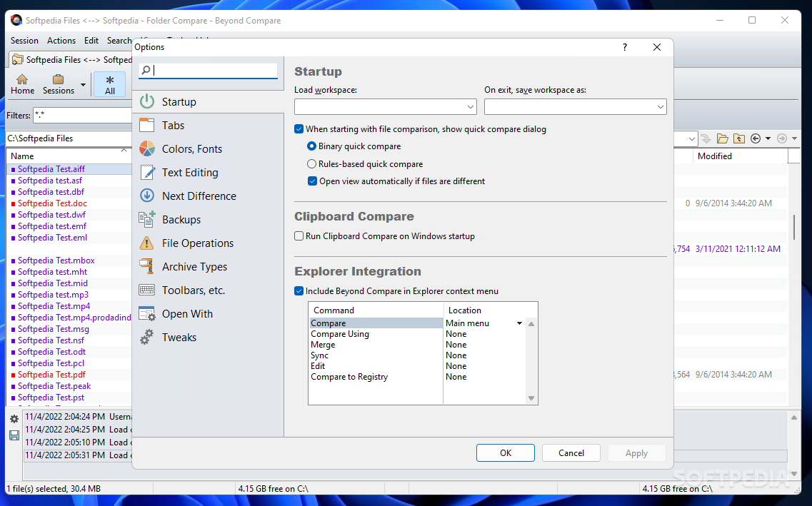Open the Tabs options category
812x506 pixels.
209,126
